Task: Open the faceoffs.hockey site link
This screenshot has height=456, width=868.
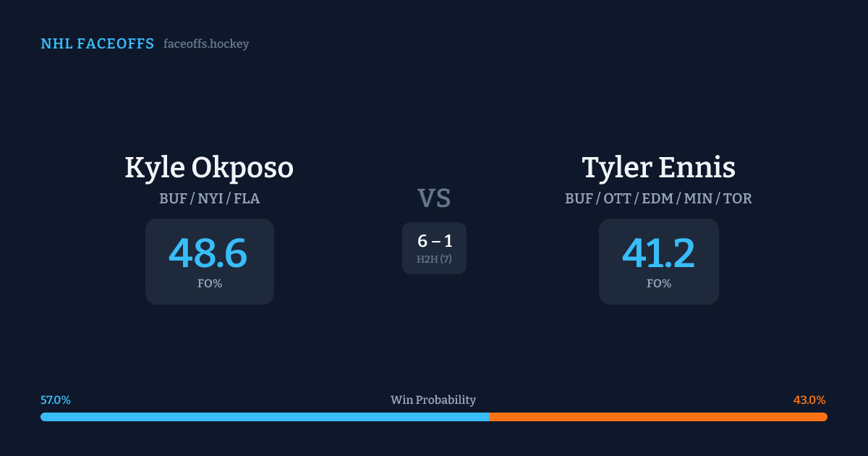Action: [206, 44]
